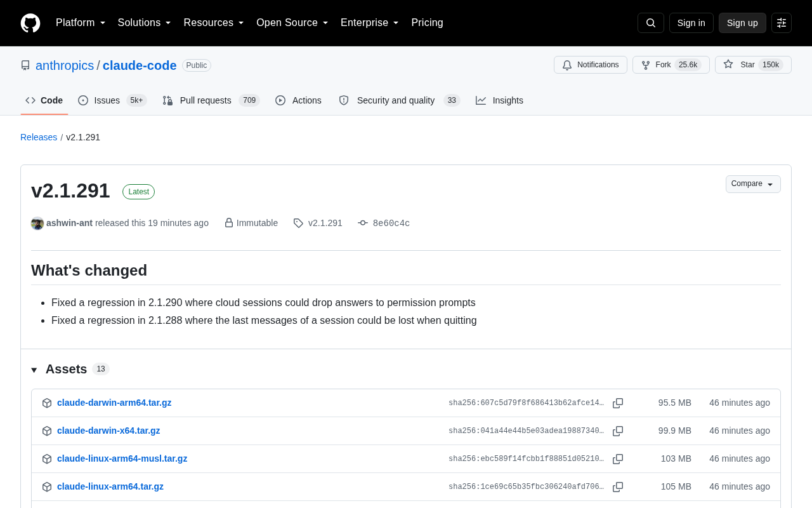Click the Immutable lock icon

click(229, 223)
